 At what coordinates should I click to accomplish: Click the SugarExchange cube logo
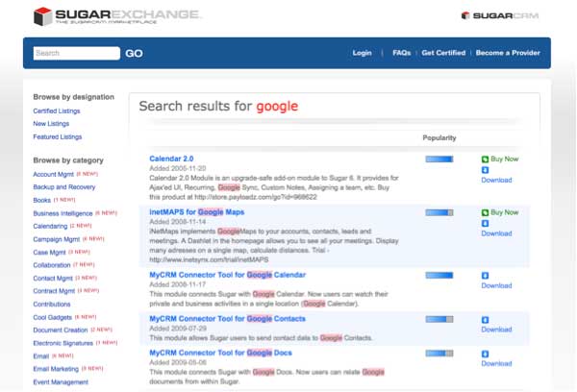pyautogui.click(x=42, y=16)
